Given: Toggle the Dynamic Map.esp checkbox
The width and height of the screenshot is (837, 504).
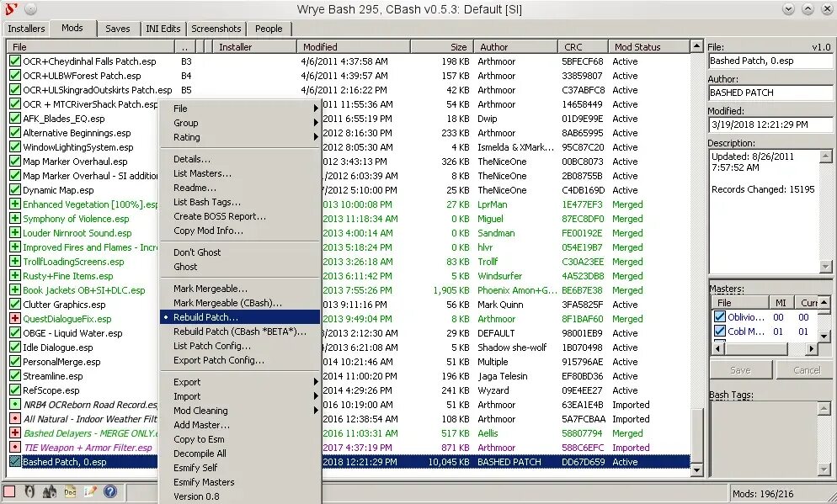Looking at the screenshot, I should click(x=15, y=190).
